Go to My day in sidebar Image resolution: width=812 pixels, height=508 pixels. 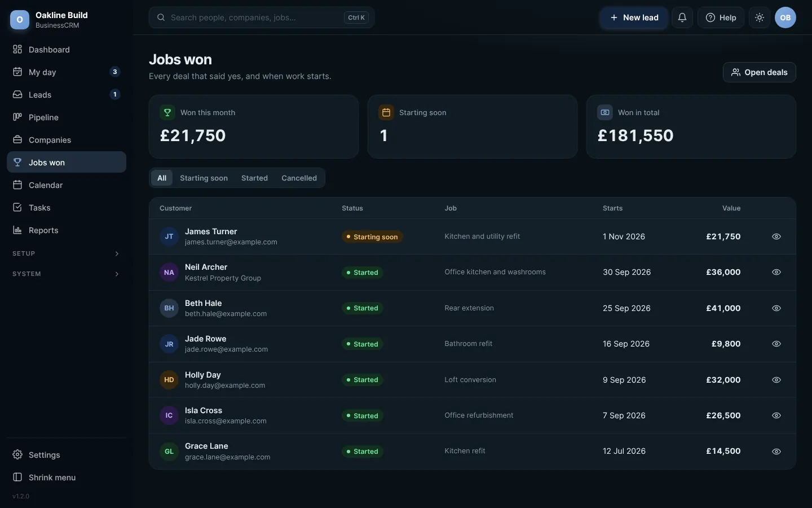(x=67, y=72)
